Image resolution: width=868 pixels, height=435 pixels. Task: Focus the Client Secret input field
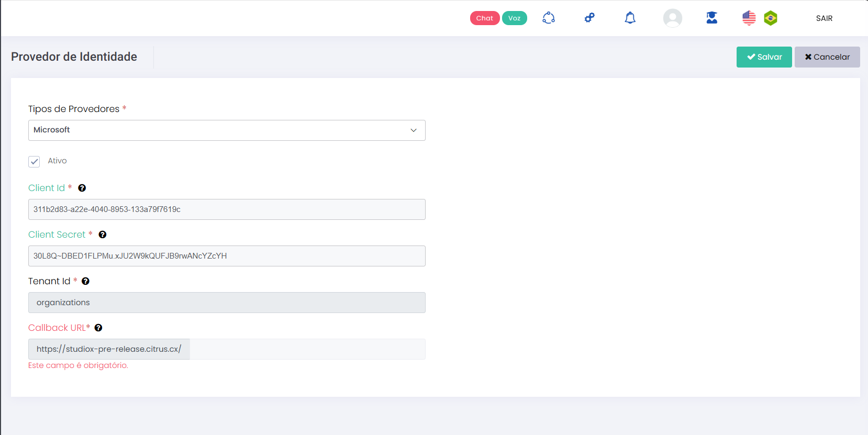(227, 256)
